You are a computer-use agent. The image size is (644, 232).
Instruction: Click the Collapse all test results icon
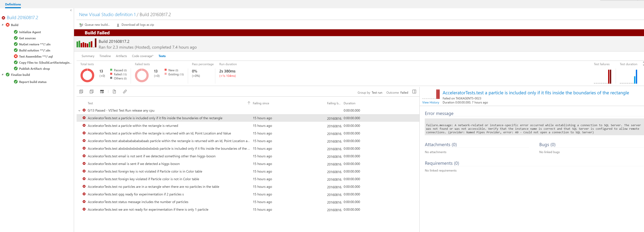(x=92, y=92)
